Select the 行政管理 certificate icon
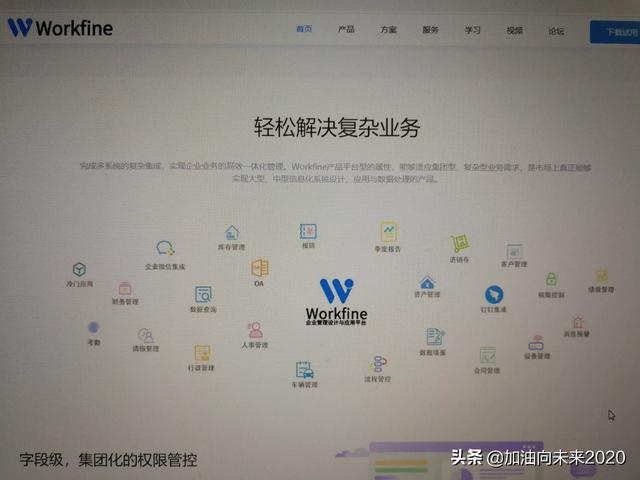640x480 pixels. point(202,353)
